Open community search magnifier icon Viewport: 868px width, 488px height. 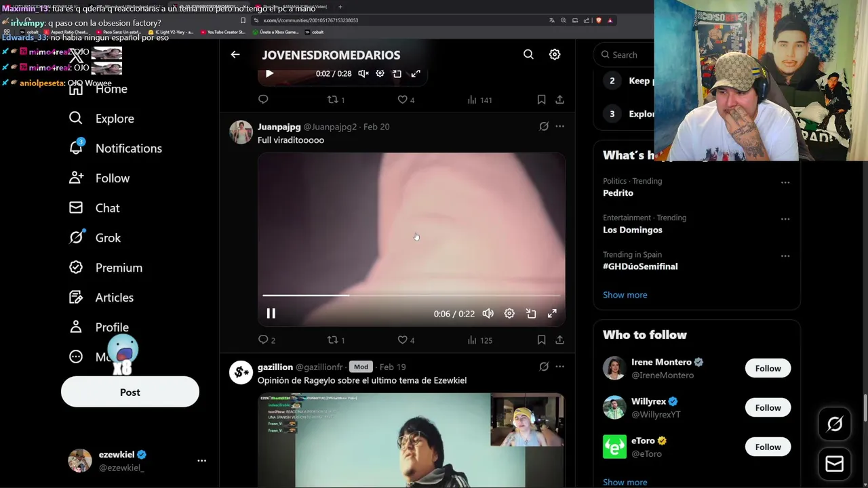coord(528,54)
